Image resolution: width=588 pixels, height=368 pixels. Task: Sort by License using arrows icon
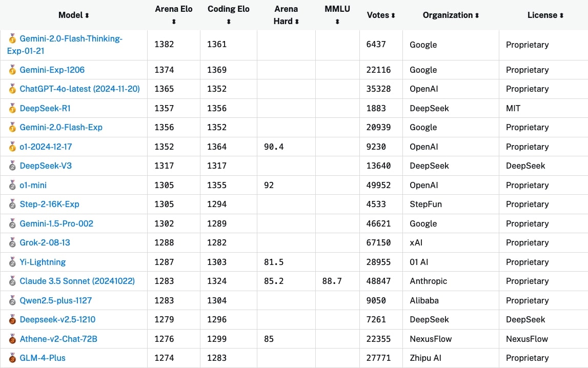[x=561, y=16]
